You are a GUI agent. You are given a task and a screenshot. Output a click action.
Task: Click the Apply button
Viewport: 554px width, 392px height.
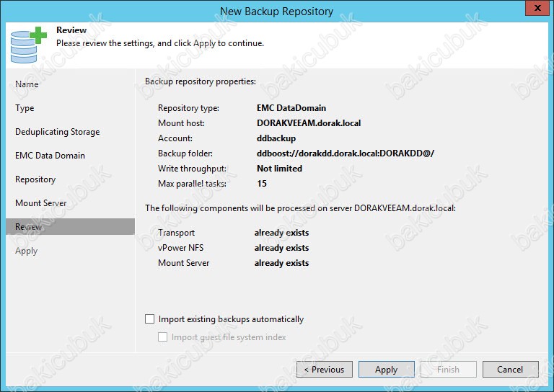point(387,370)
